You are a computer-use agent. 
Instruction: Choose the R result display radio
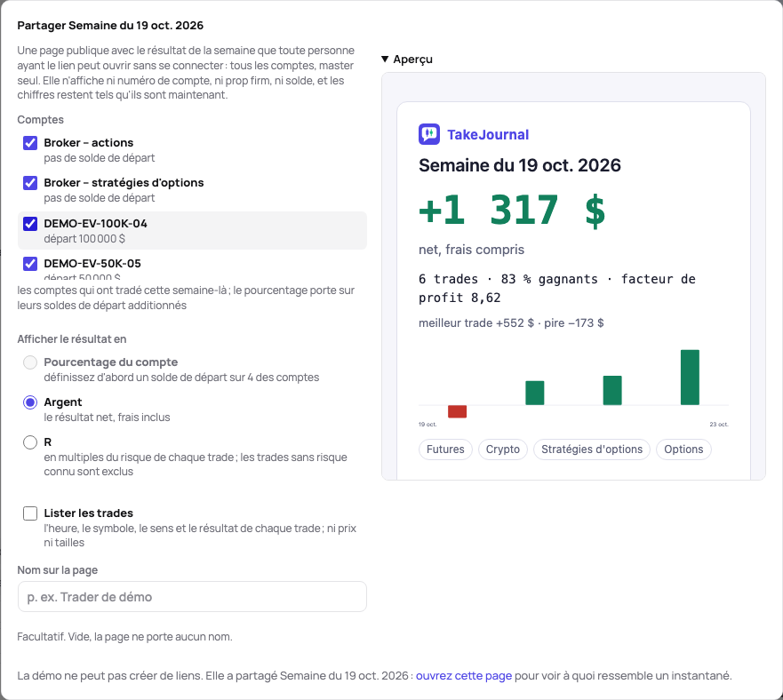coord(30,441)
